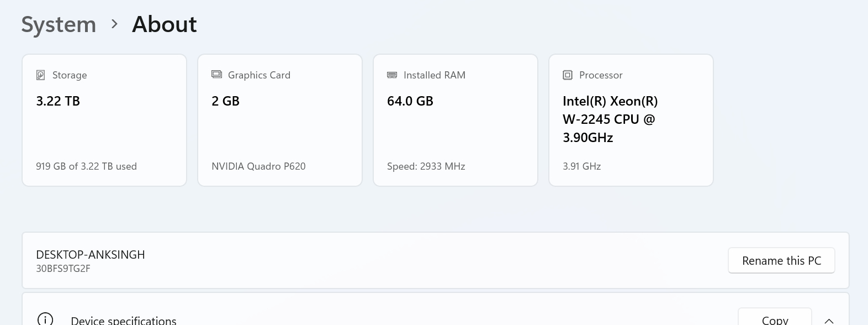This screenshot has width=868, height=325.
Task: Click the Device specifications info icon
Action: (x=45, y=319)
